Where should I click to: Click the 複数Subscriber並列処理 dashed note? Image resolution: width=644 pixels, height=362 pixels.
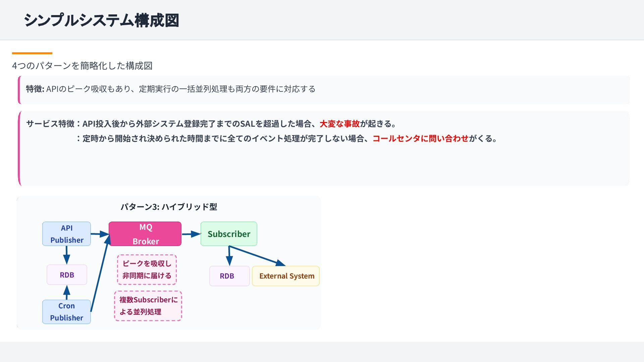pos(148,306)
